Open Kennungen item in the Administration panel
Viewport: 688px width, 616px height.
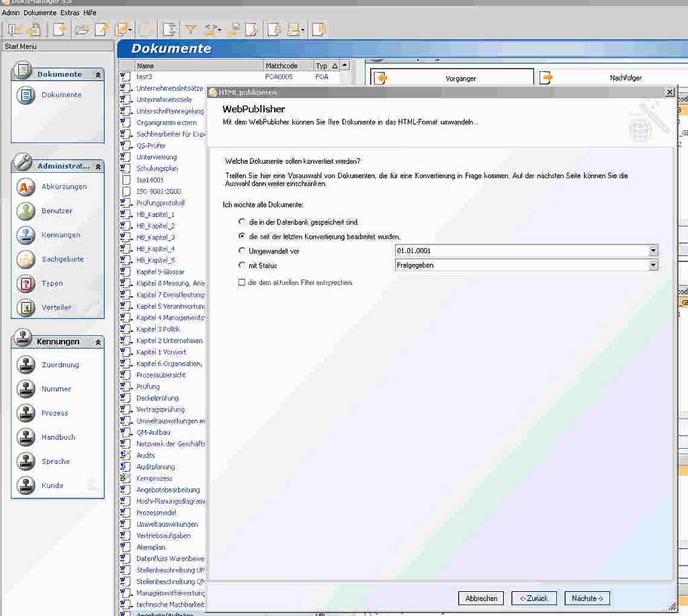(x=61, y=234)
